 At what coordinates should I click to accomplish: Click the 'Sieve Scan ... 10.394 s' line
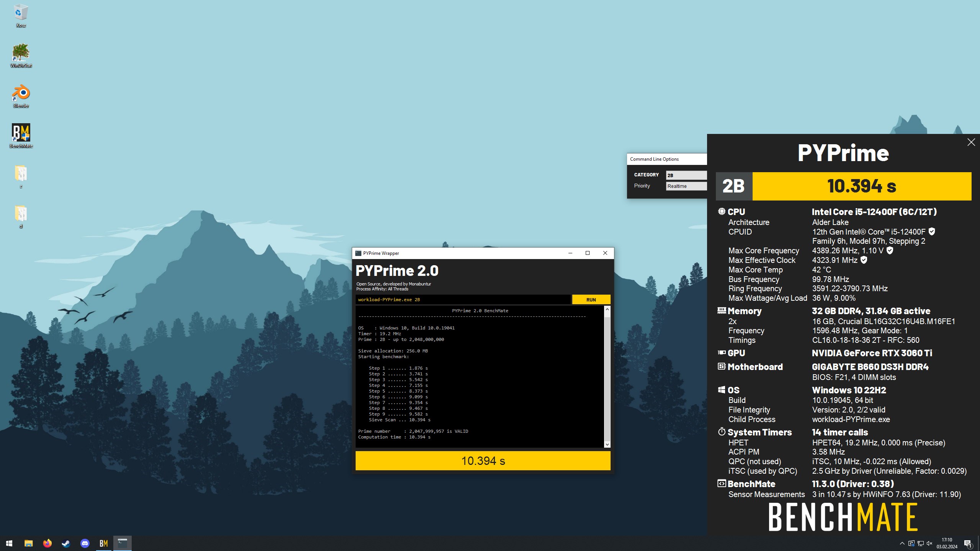click(x=400, y=420)
